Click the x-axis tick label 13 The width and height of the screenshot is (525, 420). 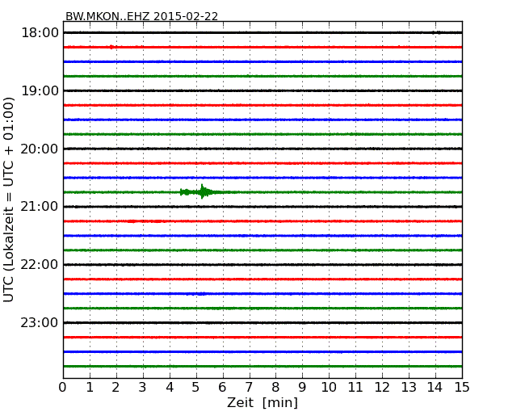coord(409,388)
